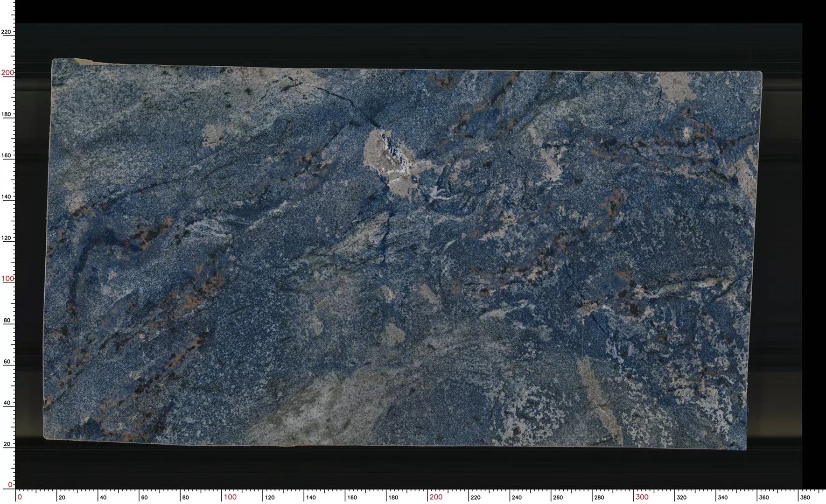The height and width of the screenshot is (504, 826).
Task: Click the 120 mark on vertical ruler
Action: coord(7,238)
